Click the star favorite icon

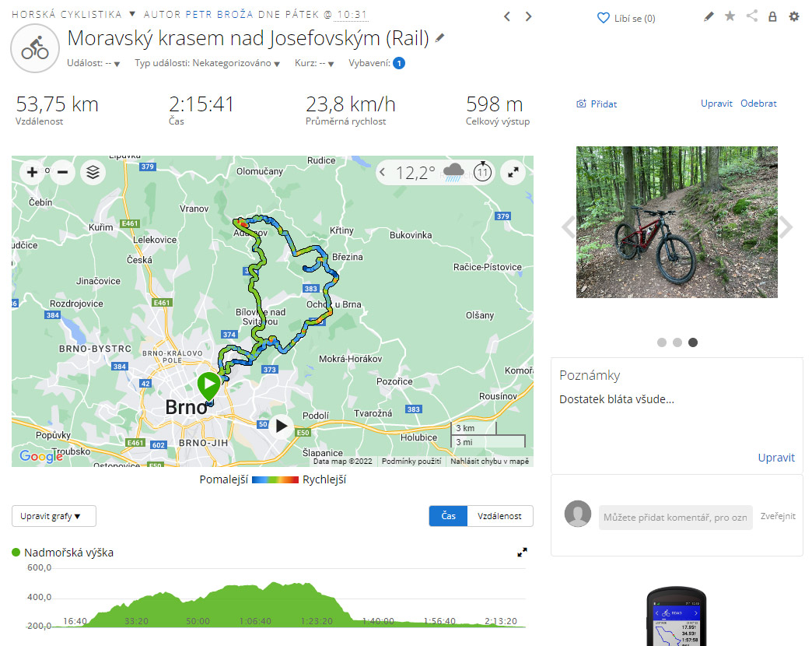[x=730, y=16]
